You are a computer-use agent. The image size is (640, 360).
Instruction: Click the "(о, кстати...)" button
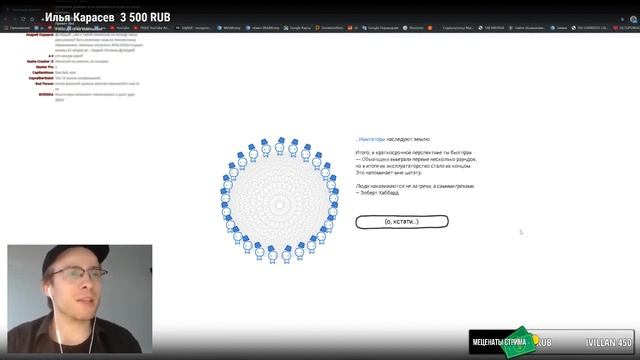[x=402, y=222]
